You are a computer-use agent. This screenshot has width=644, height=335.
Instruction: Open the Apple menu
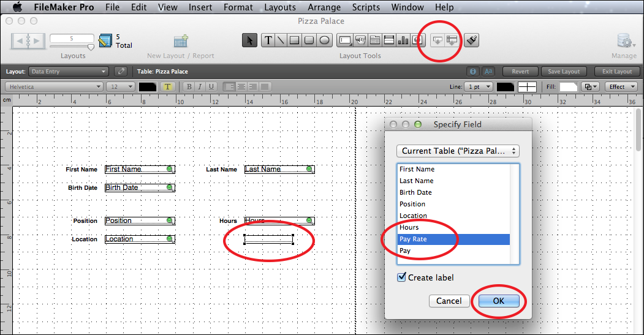click(17, 7)
